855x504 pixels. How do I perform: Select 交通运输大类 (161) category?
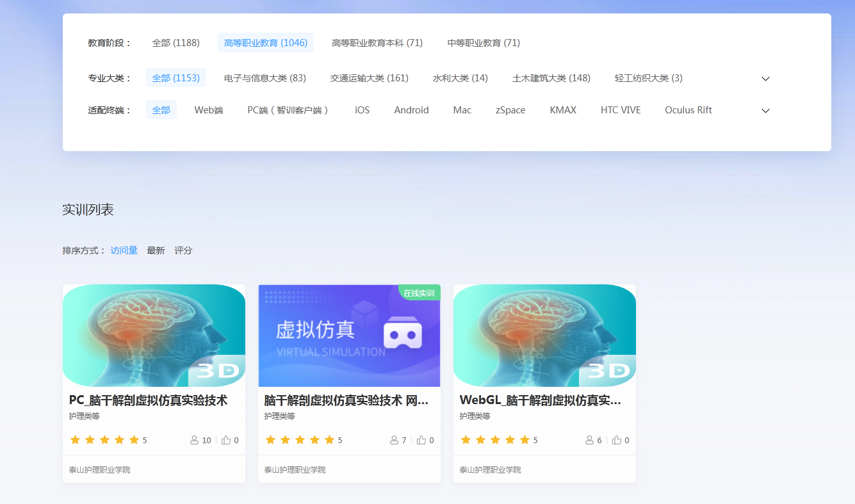tap(369, 78)
